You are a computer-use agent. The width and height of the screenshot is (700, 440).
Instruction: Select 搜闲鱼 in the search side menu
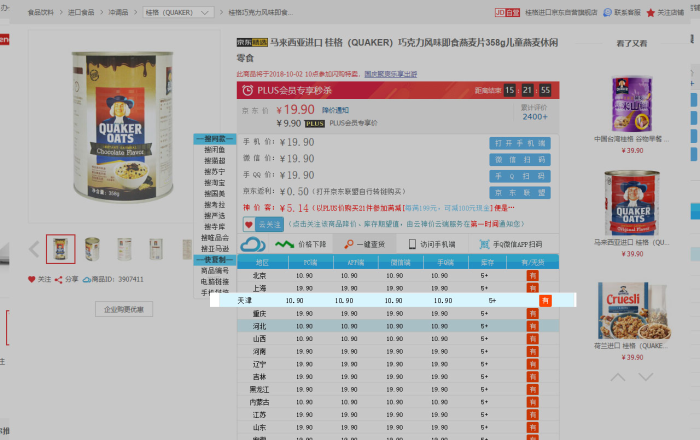tap(215, 149)
